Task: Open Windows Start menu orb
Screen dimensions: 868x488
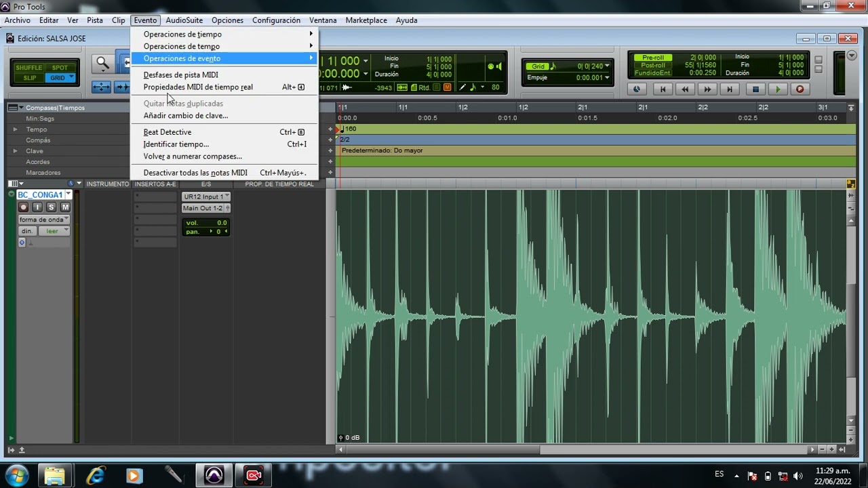Action: pos(16,475)
